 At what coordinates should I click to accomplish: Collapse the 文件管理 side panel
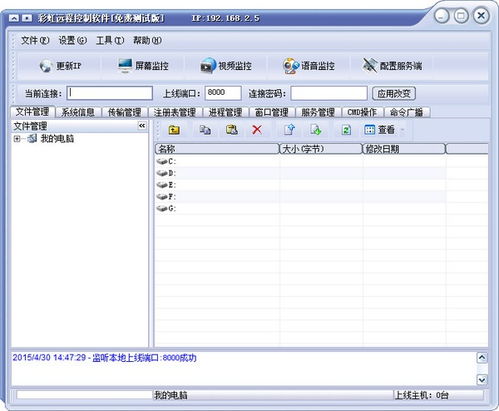click(142, 126)
